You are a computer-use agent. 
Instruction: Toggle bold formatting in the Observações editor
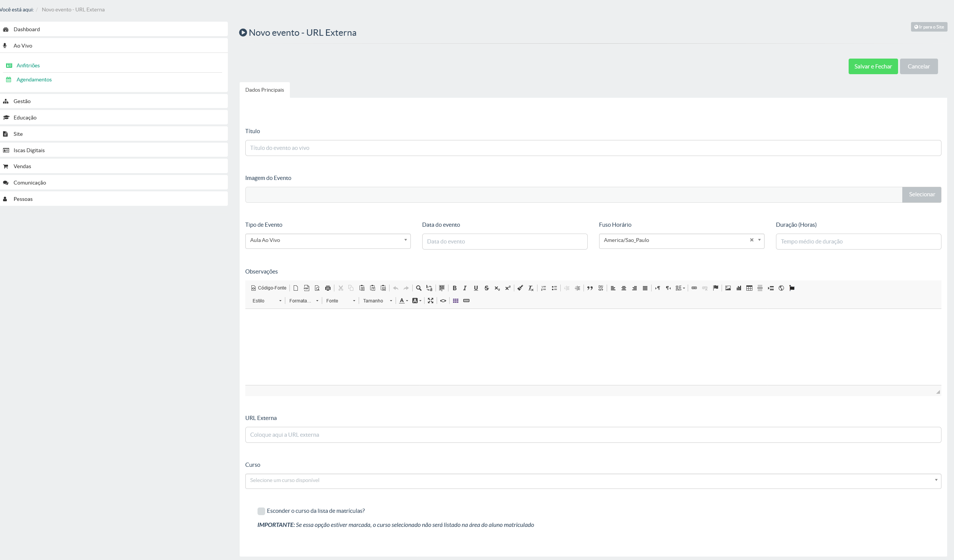click(x=455, y=288)
